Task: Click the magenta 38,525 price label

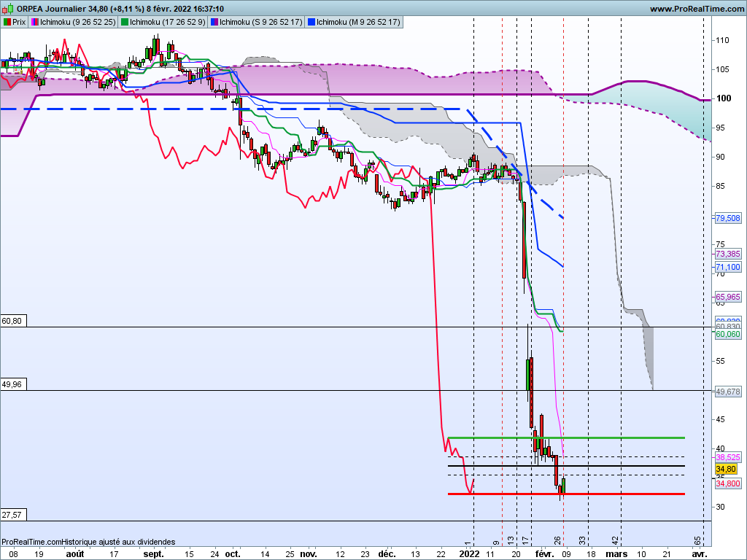Action: pyautogui.click(x=728, y=457)
